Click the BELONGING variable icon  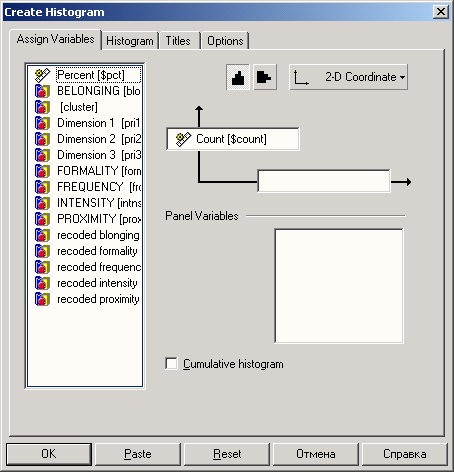42,91
